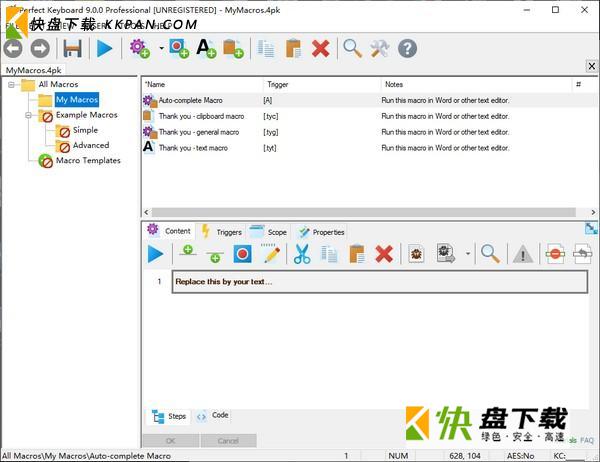Image resolution: width=600 pixels, height=462 pixels.
Task: Switch to the Scope tab
Action: pos(269,232)
